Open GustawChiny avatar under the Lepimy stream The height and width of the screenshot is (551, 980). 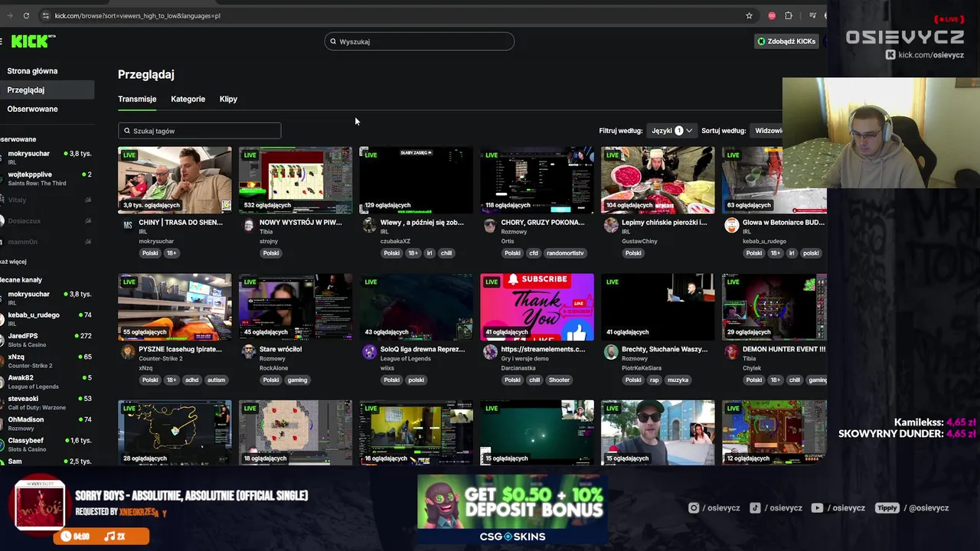click(611, 225)
